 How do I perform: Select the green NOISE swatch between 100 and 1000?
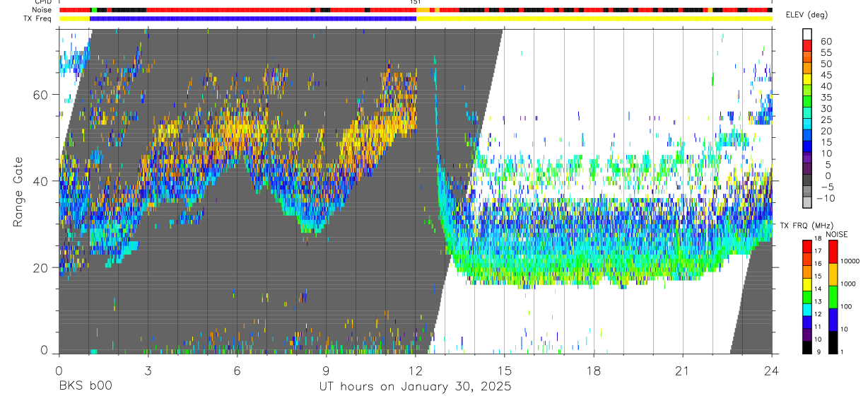(x=833, y=296)
